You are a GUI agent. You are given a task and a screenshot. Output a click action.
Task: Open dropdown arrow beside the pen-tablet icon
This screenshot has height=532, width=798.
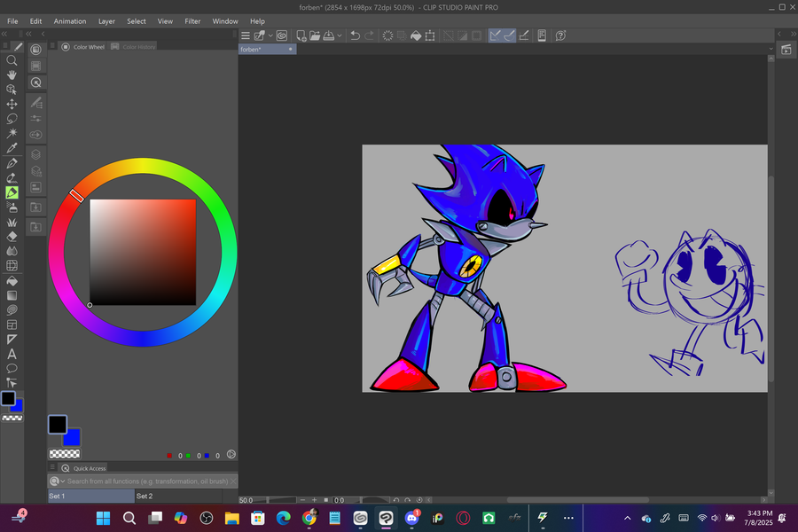coord(270,35)
